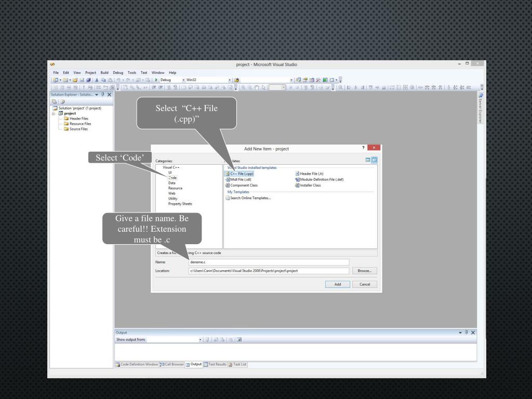Open the Win32 platform dropdown
This screenshot has width=532, height=399.
point(230,80)
